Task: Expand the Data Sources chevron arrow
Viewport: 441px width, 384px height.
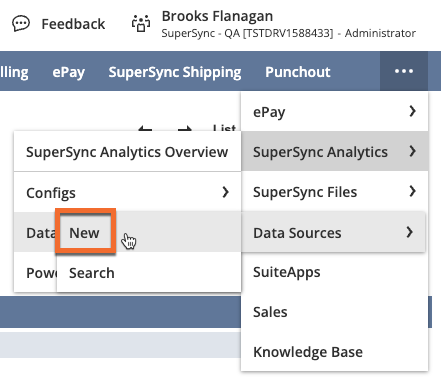Action: coord(410,232)
